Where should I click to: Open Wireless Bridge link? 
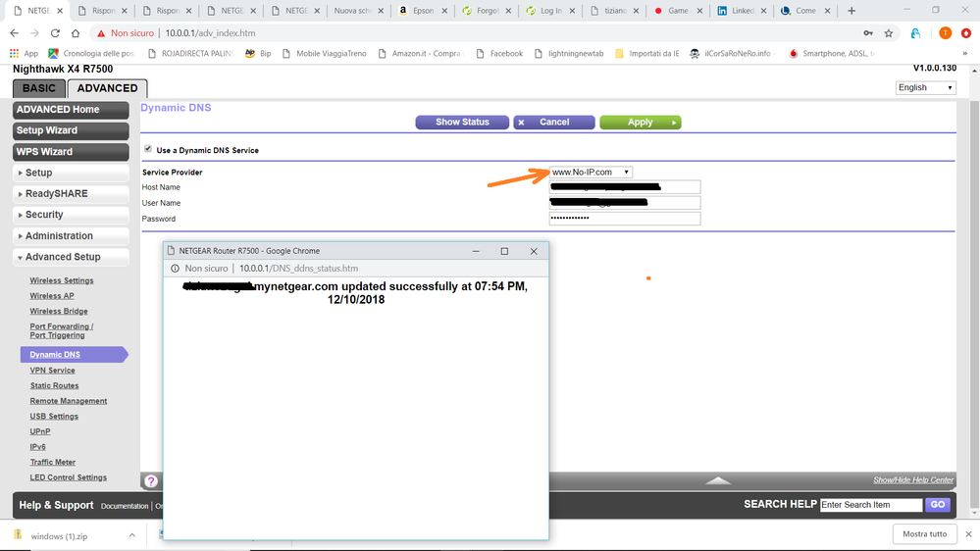tap(59, 311)
